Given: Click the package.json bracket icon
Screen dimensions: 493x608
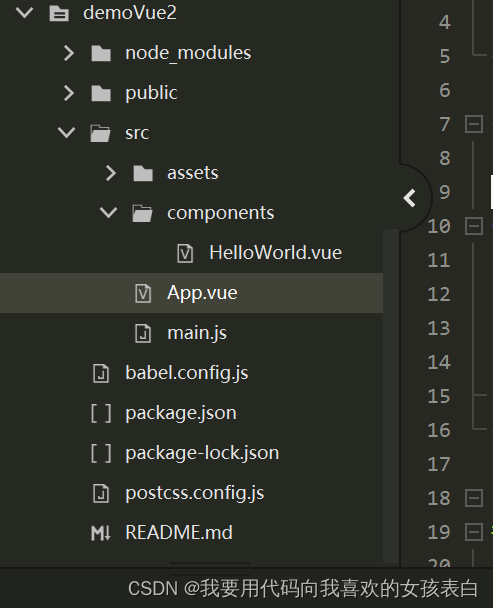Looking at the screenshot, I should 101,413.
